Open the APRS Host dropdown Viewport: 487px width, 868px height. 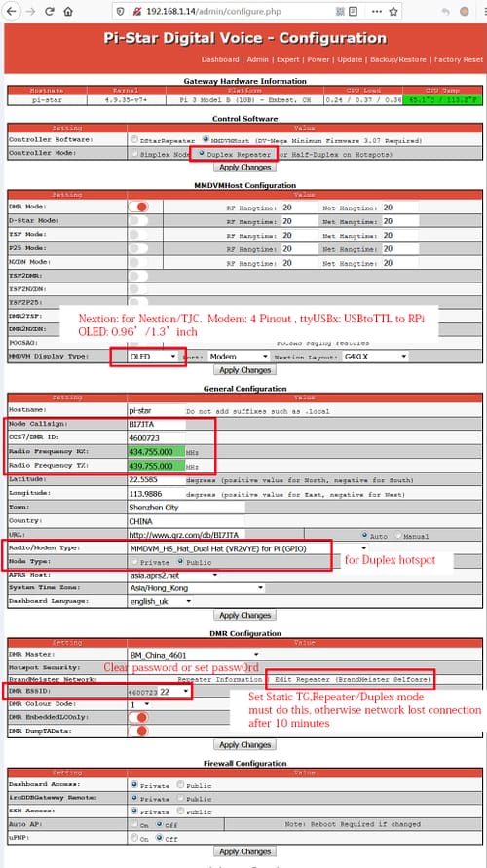[x=172, y=575]
